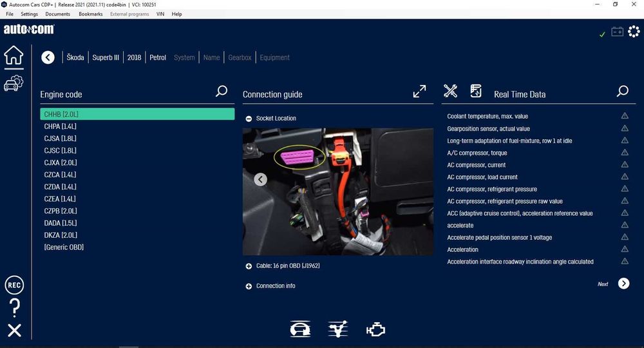Click Petrol in the breadcrumb
Image resolution: width=644 pixels, height=348 pixels.
(158, 57)
